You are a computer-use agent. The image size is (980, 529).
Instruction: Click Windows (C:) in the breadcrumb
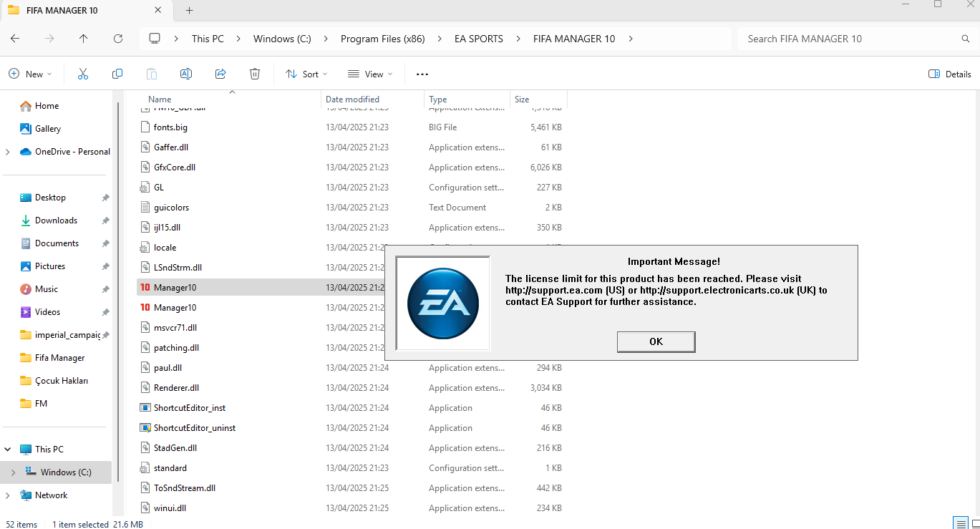click(282, 39)
